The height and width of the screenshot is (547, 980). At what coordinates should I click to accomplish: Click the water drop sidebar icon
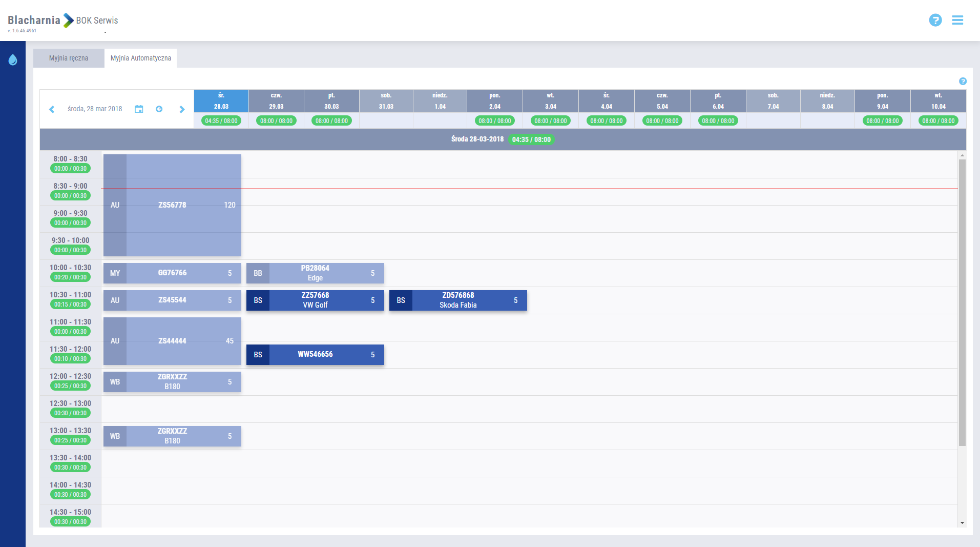[13, 60]
